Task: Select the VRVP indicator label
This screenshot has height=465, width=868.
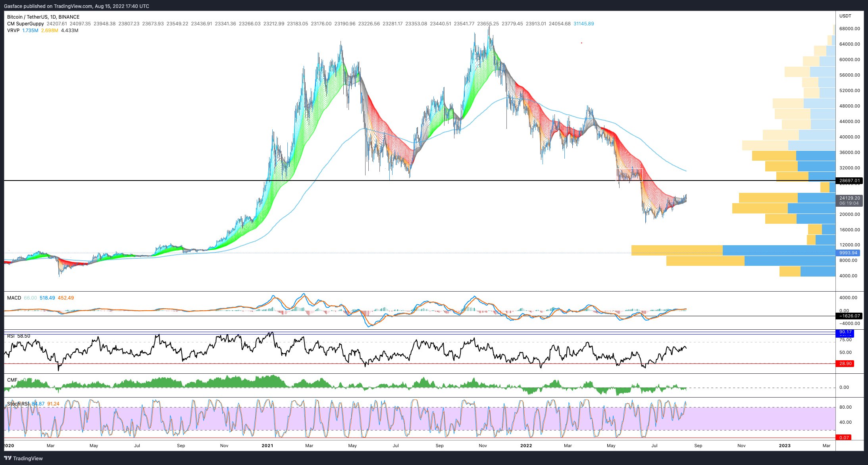Action: 13,31
